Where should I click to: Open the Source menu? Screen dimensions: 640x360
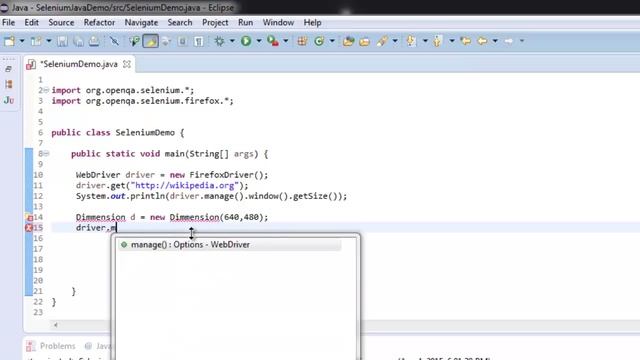click(x=61, y=22)
